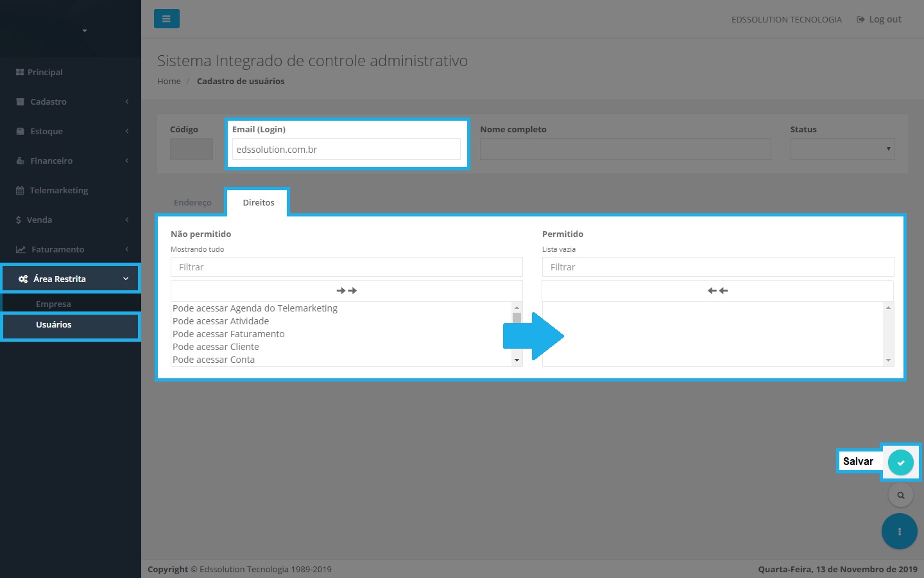Switch to the Endereço tab
924x578 pixels.
193,202
